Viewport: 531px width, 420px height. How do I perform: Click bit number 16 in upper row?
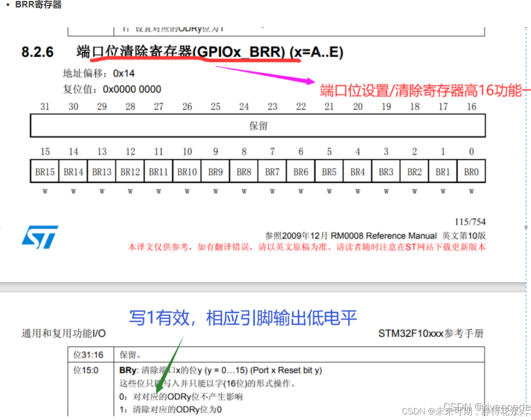472,107
